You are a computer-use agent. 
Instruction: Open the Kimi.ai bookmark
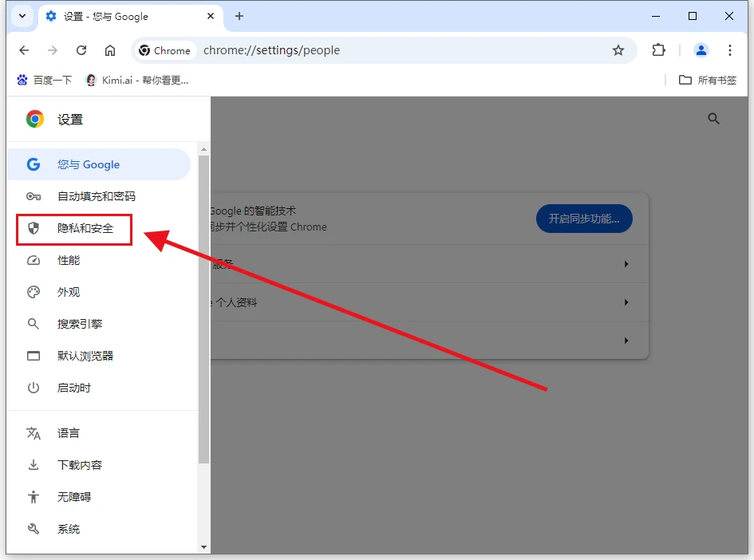[x=136, y=81]
